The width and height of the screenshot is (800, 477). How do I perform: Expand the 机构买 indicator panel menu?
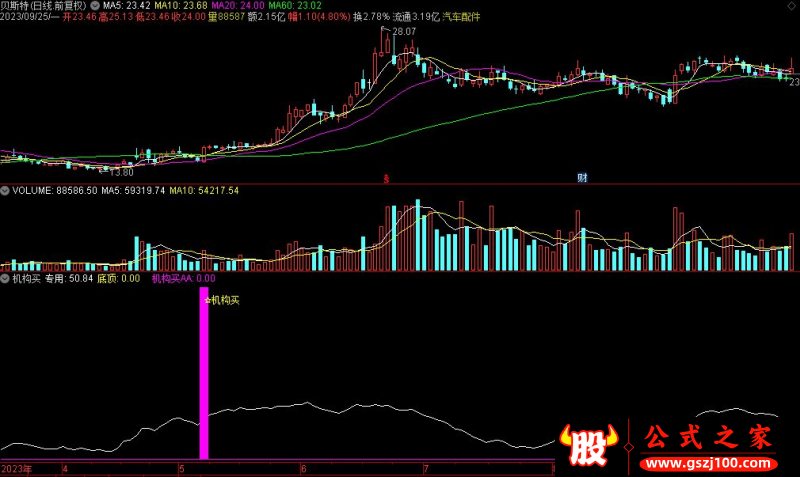(x=5, y=280)
